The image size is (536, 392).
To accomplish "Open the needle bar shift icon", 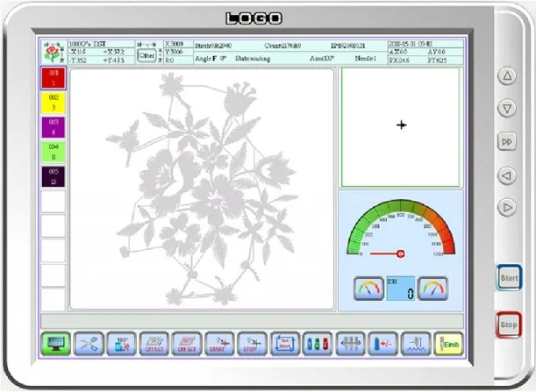I will [x=350, y=344].
